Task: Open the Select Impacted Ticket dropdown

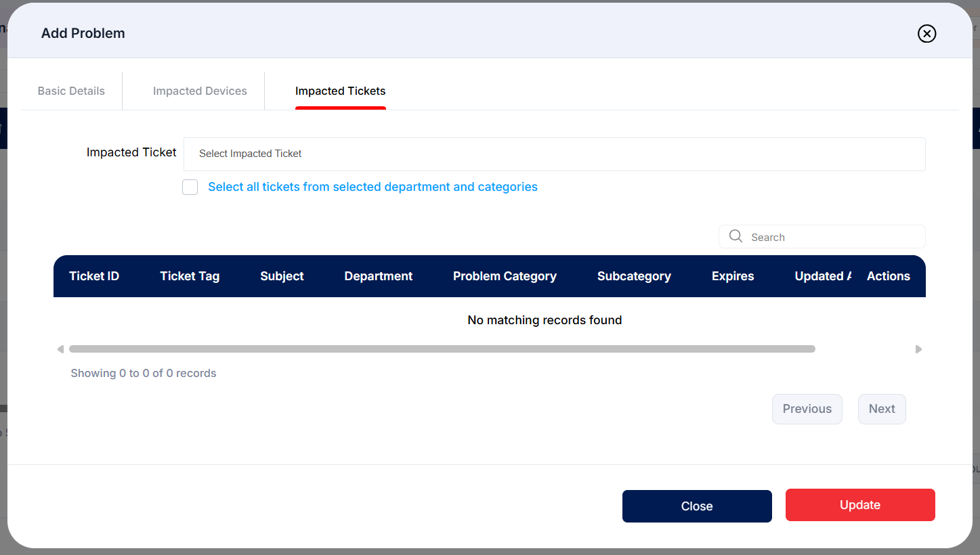Action: (554, 154)
